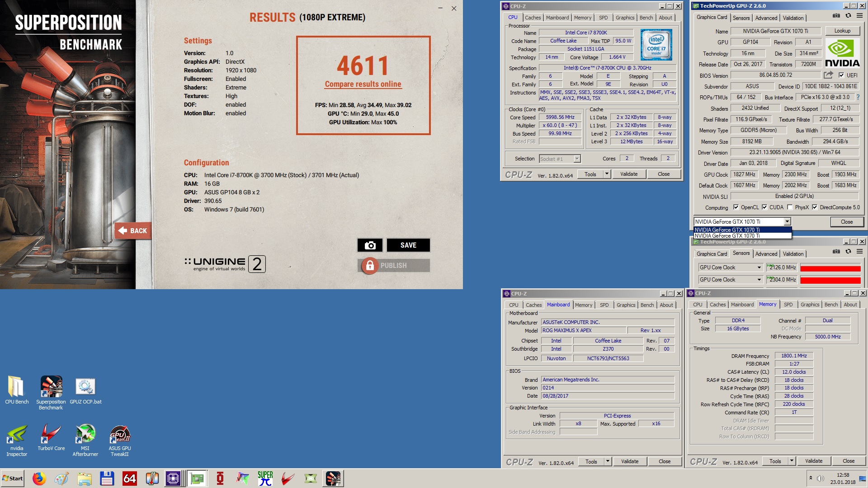Click the volume speaker icon in the system tray
Image resolution: width=868 pixels, height=488 pixels.
coord(821,478)
